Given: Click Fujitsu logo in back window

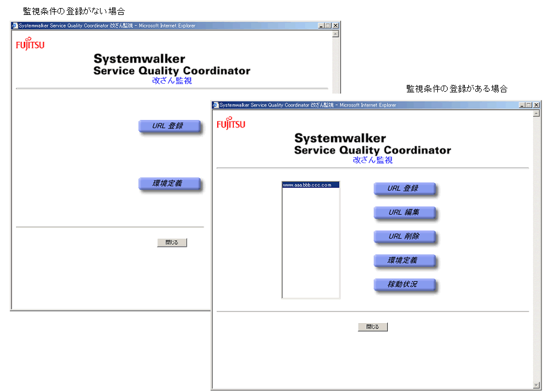Looking at the screenshot, I should click(x=30, y=44).
